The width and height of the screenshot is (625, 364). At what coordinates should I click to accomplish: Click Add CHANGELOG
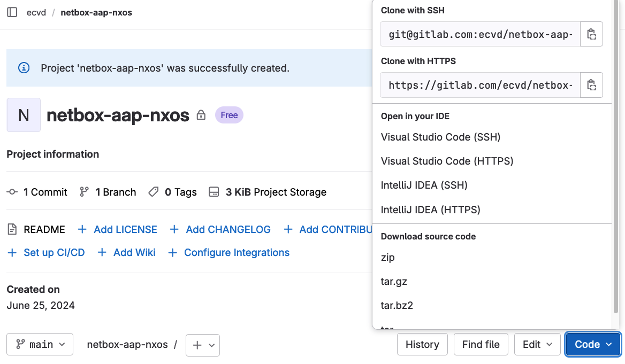tap(220, 229)
